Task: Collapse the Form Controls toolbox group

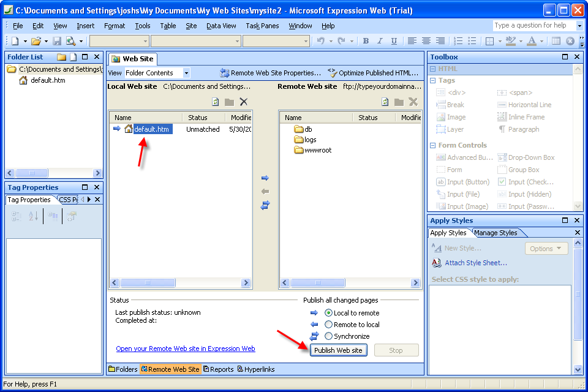Action: 433,145
